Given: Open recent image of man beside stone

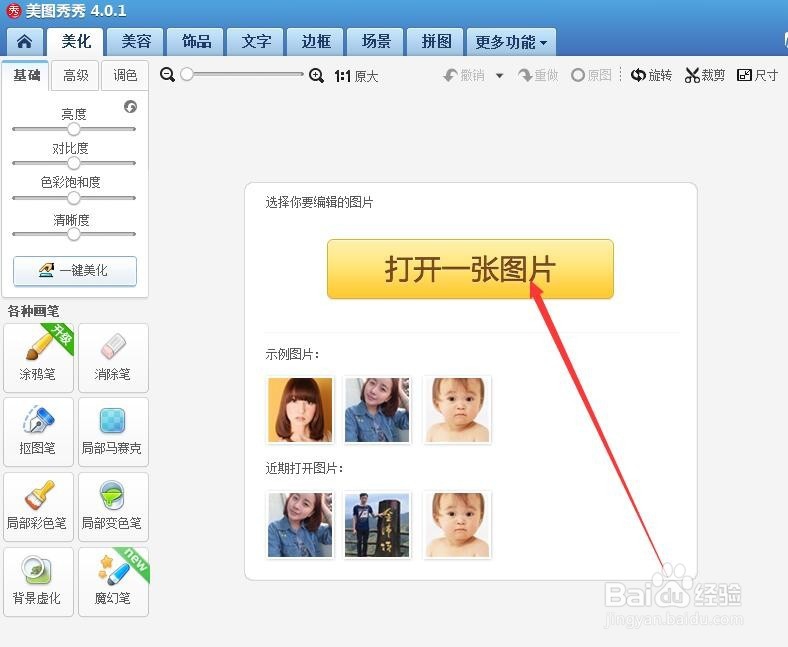Looking at the screenshot, I should 377,525.
